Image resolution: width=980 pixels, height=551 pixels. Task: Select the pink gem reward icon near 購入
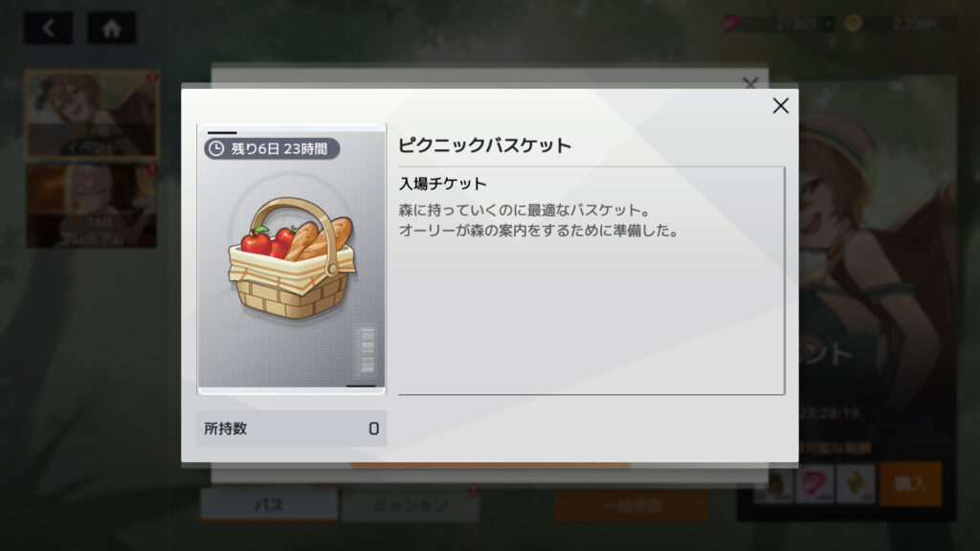pos(814,483)
